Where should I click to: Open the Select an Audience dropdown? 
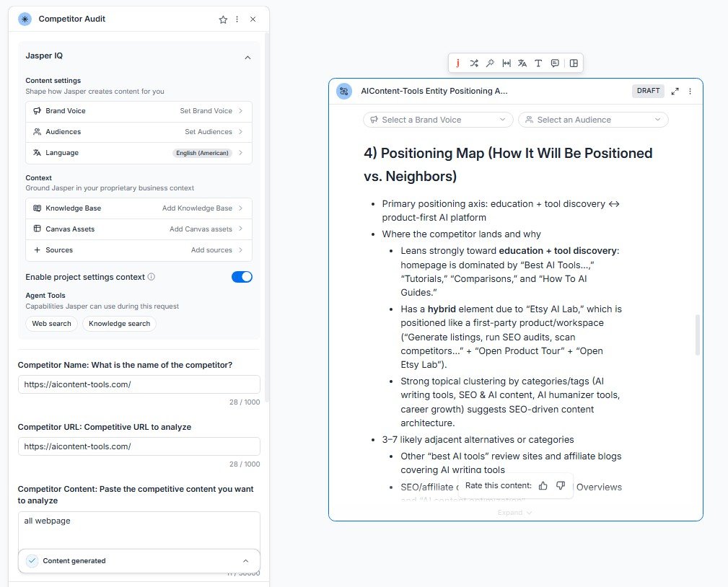point(593,120)
